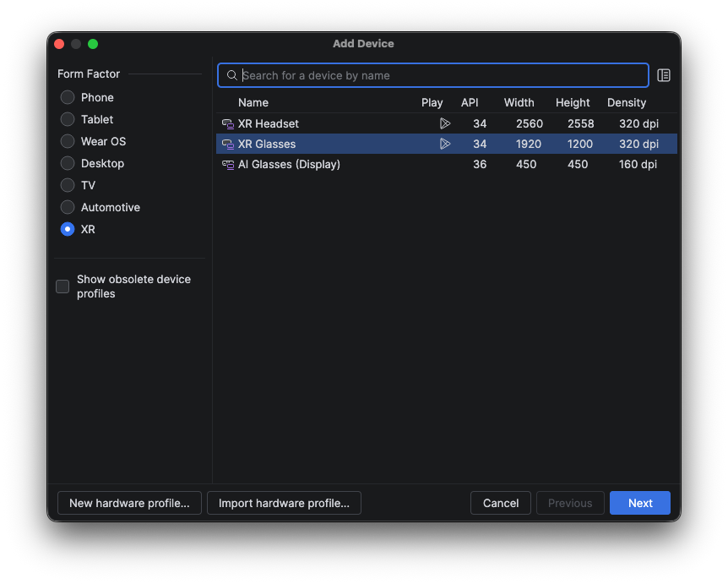Select the AI Glasses (Display) row name
Image resolution: width=728 pixels, height=584 pixels.
pyautogui.click(x=289, y=165)
